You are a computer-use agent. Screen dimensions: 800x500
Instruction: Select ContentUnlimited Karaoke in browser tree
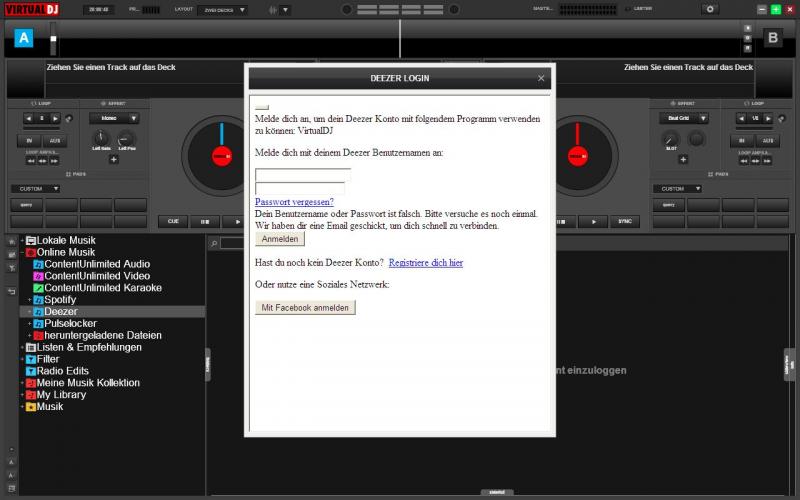(97, 288)
